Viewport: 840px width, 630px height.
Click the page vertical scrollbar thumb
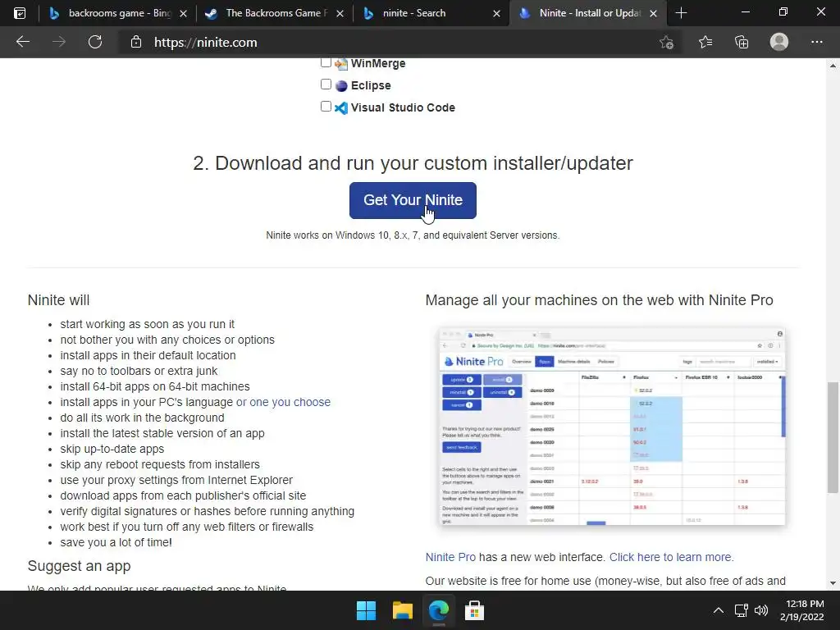[832, 437]
